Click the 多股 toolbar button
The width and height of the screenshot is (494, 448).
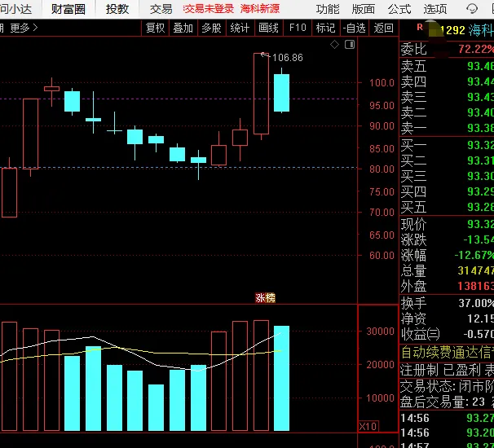click(211, 28)
